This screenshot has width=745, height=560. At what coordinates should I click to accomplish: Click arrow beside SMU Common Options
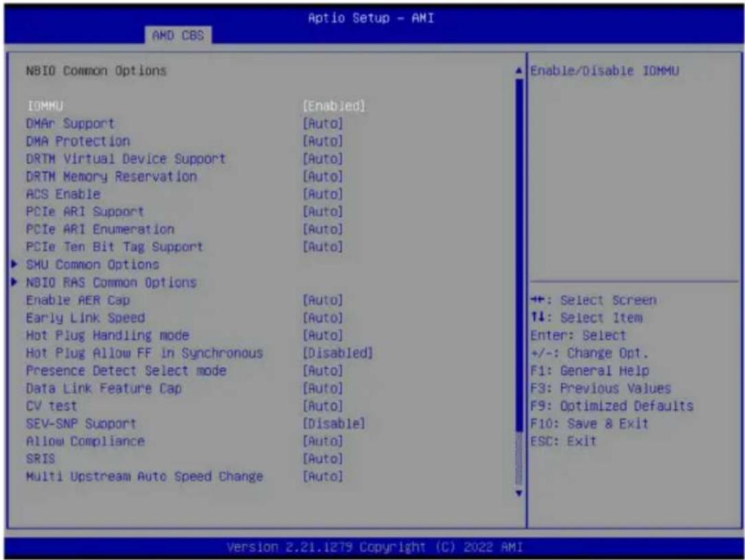tap(14, 264)
